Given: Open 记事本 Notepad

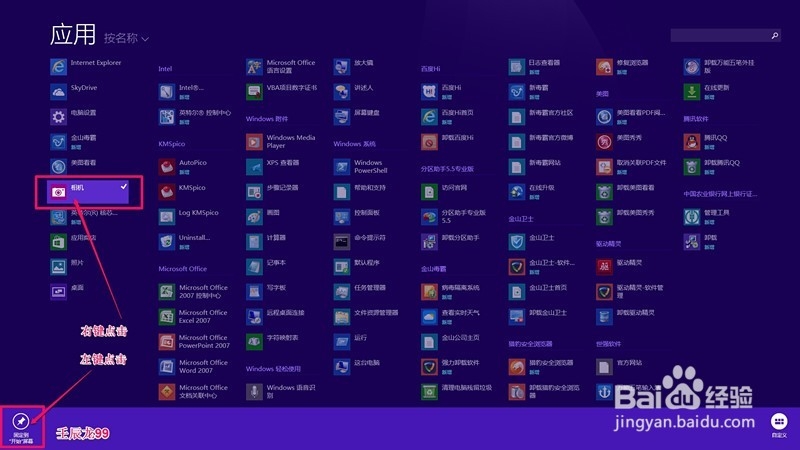Looking at the screenshot, I should (x=266, y=266).
